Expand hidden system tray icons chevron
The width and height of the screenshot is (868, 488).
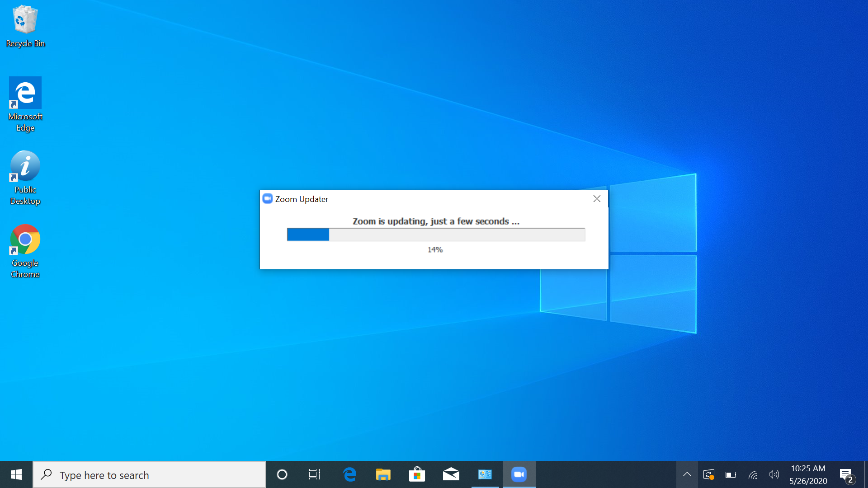(x=687, y=474)
